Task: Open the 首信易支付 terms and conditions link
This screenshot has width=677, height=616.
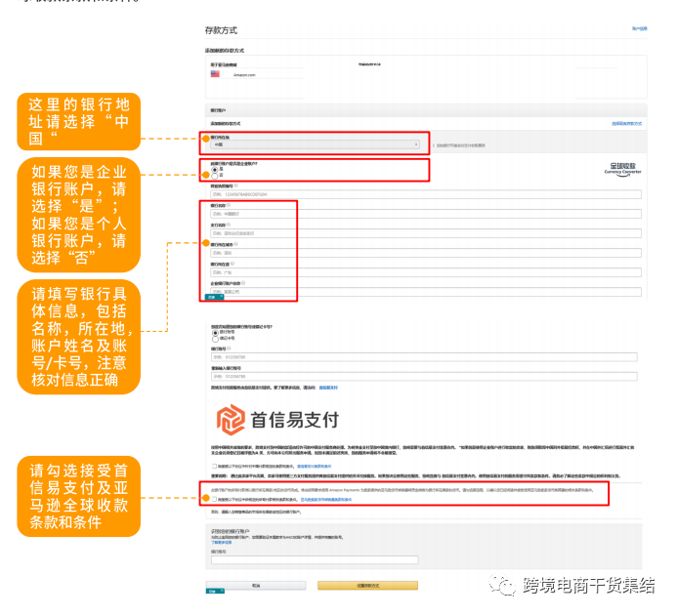Action: click(315, 467)
